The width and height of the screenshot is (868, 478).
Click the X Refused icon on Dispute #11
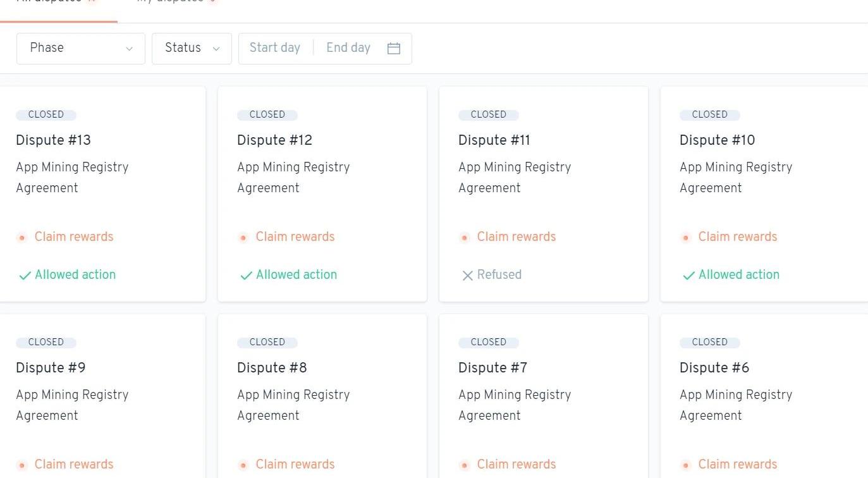(x=467, y=276)
